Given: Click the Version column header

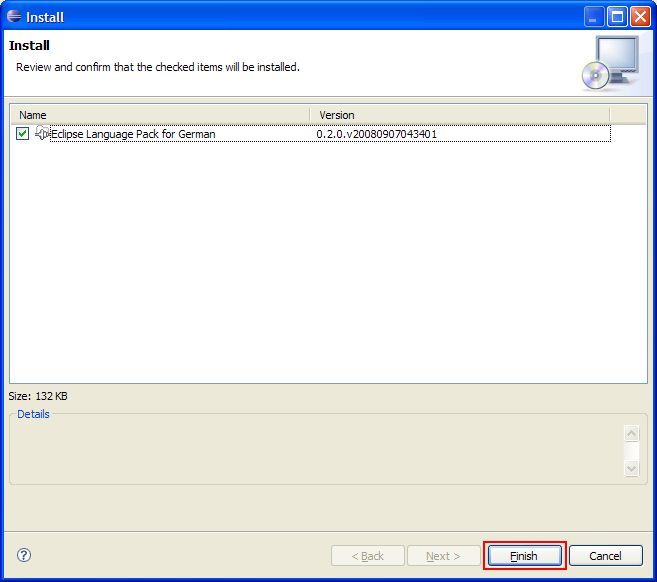Looking at the screenshot, I should [460, 115].
